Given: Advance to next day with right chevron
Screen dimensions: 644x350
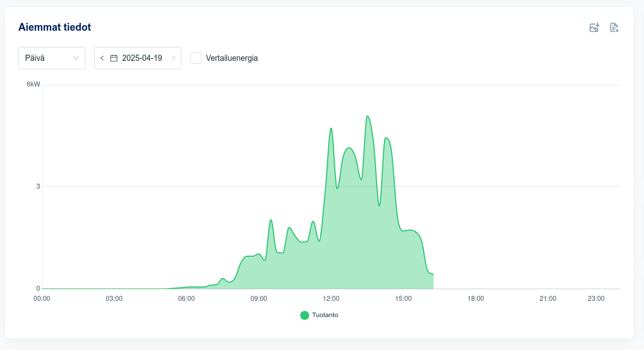Looking at the screenshot, I should pos(174,58).
